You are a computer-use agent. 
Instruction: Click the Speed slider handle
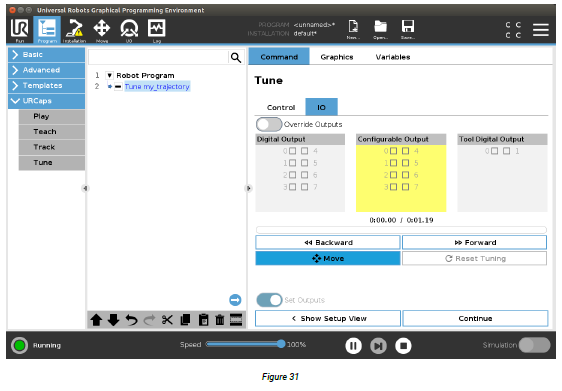click(281, 344)
